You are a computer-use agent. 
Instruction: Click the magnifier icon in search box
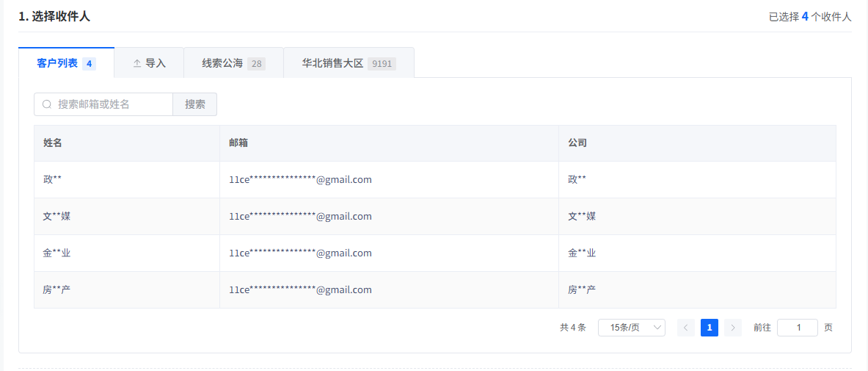pyautogui.click(x=47, y=104)
